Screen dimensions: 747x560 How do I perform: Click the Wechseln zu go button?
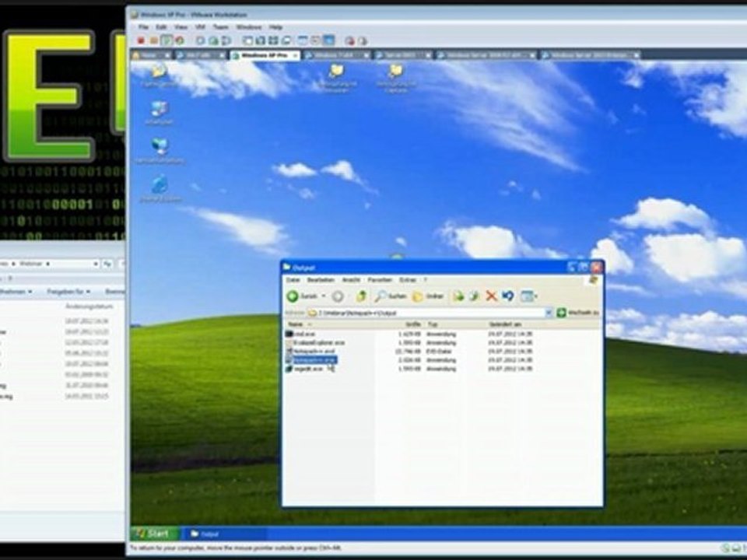click(578, 313)
